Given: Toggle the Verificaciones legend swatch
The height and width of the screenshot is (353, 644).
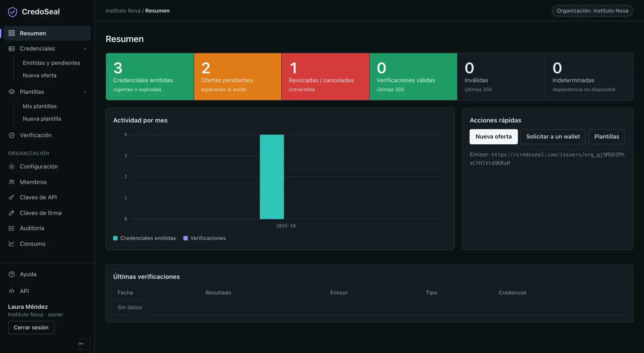Looking at the screenshot, I should pyautogui.click(x=186, y=238).
